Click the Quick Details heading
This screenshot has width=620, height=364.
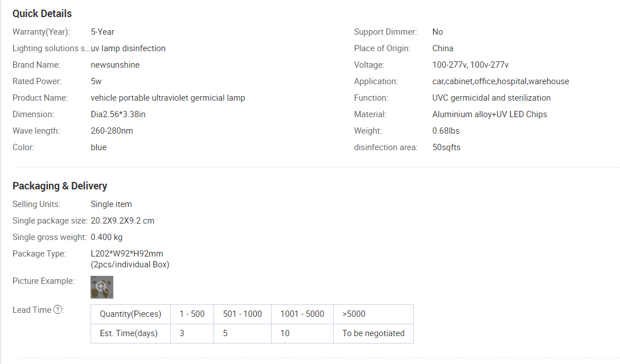(42, 14)
